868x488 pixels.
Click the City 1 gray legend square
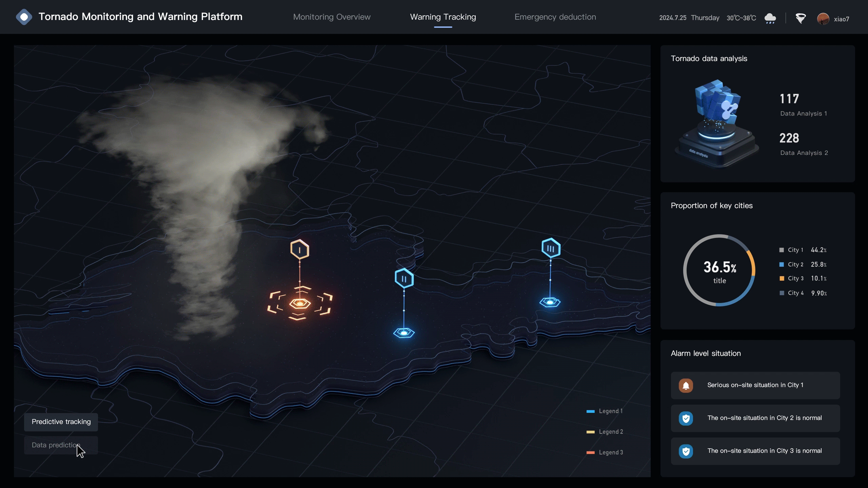[x=782, y=250]
